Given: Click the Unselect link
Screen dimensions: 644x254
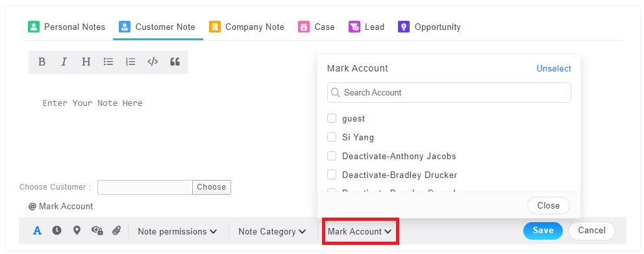Looking at the screenshot, I should (554, 69).
